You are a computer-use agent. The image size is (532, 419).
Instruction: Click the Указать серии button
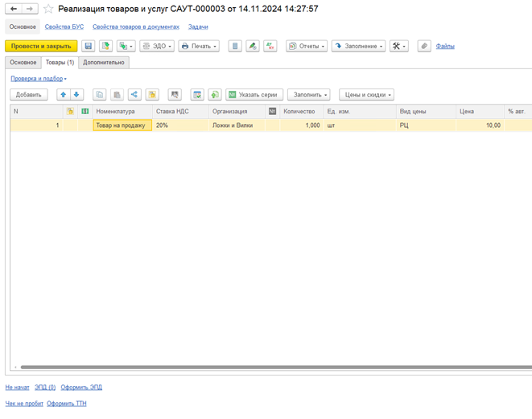click(x=254, y=95)
